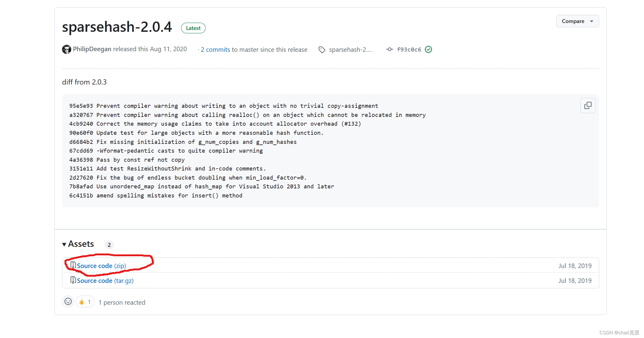Open PhilipDeegan's profile link
Image resolution: width=644 pixels, height=338 pixels.
[x=92, y=49]
